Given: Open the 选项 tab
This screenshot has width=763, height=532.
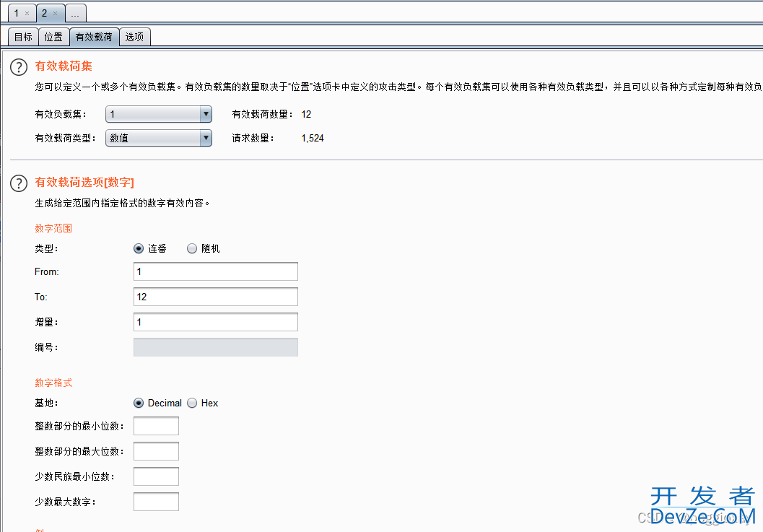Looking at the screenshot, I should pos(134,37).
